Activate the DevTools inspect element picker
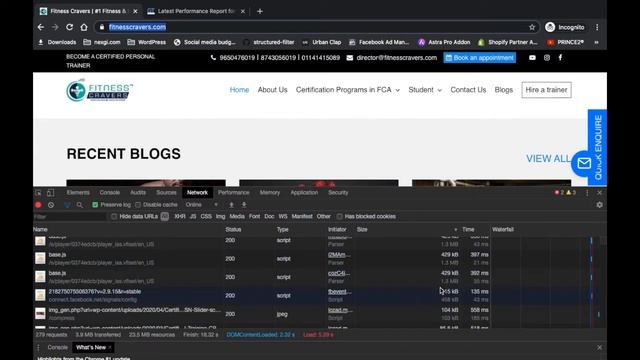The height and width of the screenshot is (360, 640). pos(38,193)
